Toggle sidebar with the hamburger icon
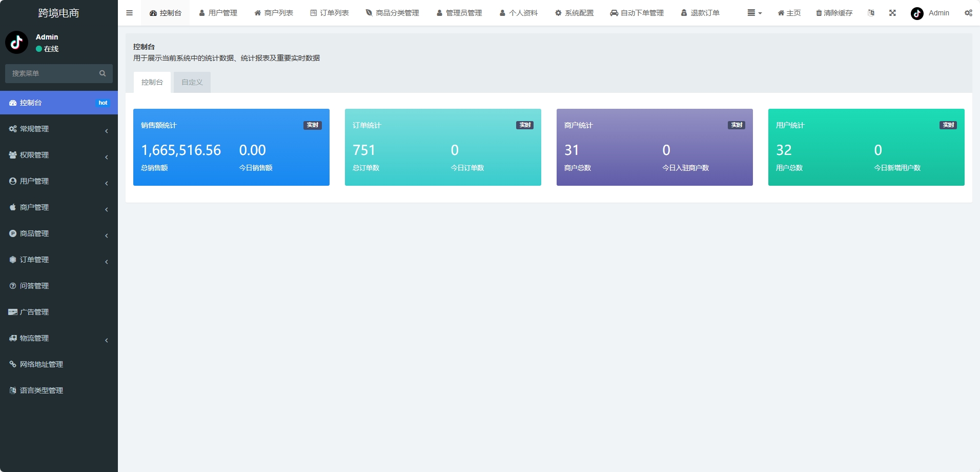 tap(129, 13)
